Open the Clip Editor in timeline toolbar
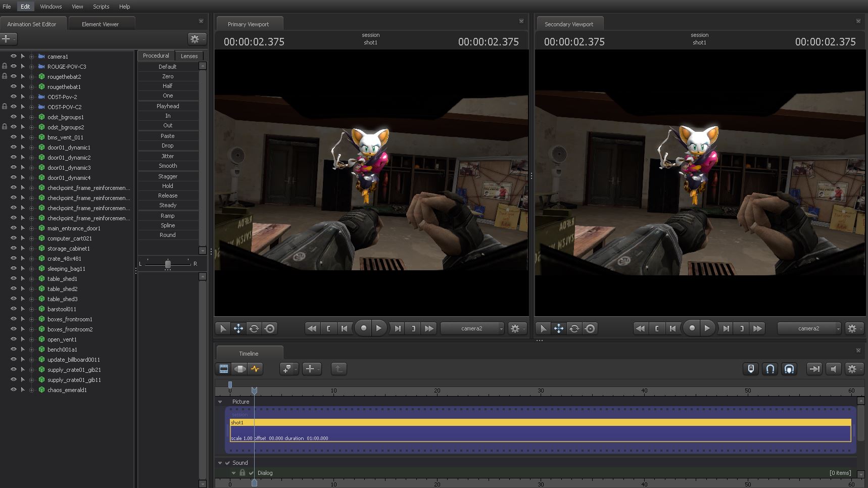The image size is (868, 488). [223, 369]
